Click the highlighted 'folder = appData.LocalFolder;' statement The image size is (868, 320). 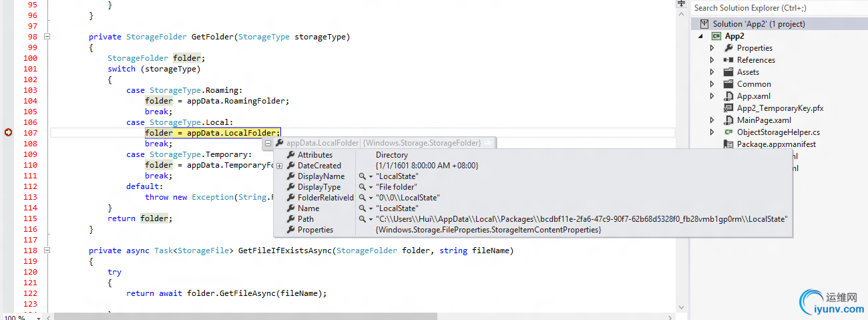point(213,133)
